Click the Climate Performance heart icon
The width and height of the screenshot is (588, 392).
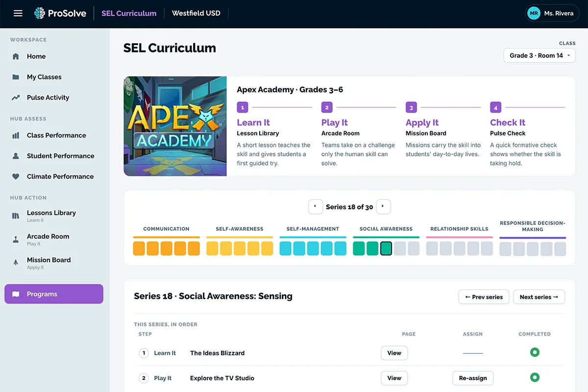[16, 176]
